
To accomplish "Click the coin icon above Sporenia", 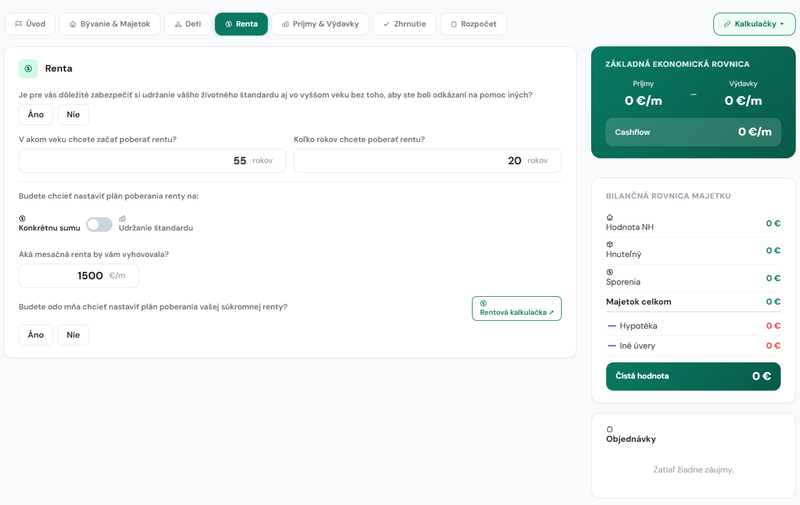I will coord(610,272).
